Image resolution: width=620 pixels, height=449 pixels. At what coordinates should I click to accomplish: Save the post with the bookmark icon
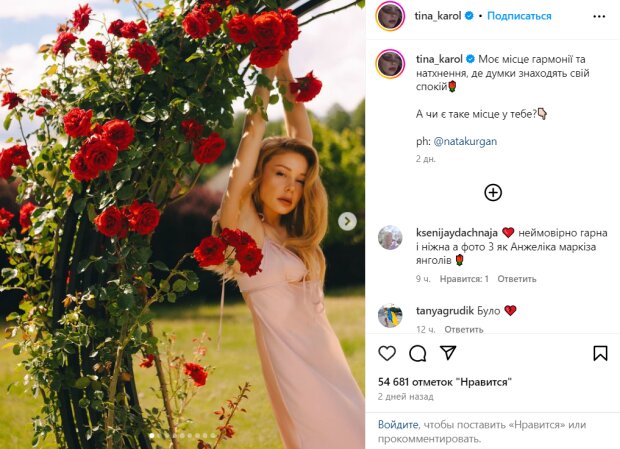point(600,353)
